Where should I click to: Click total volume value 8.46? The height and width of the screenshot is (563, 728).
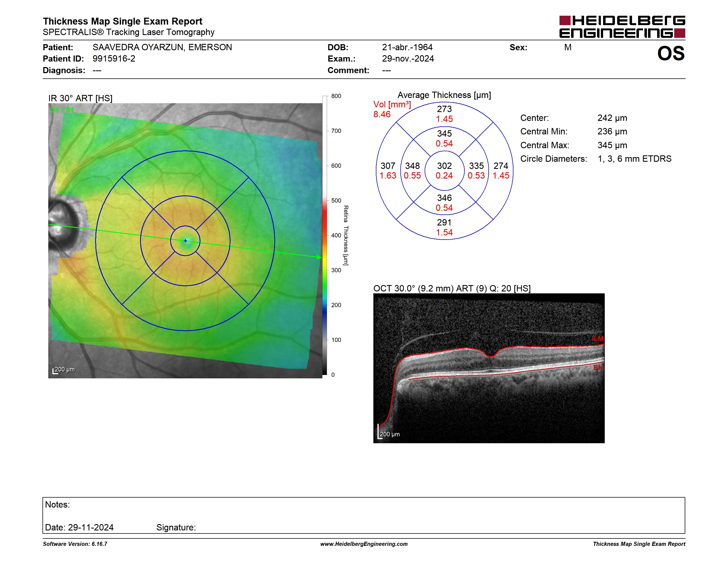(382, 115)
